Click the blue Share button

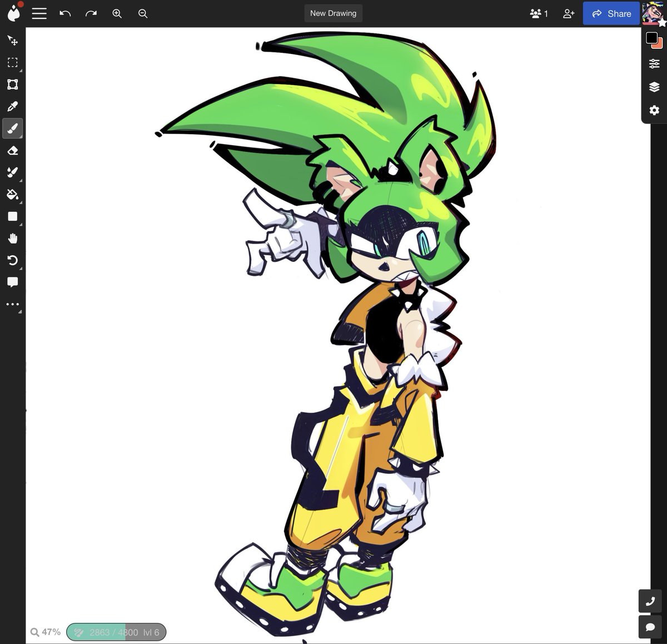[x=611, y=13]
